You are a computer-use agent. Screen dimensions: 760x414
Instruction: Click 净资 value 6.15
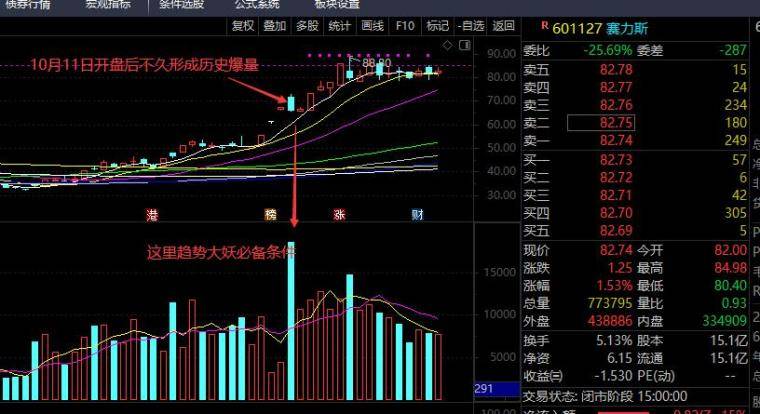point(619,358)
